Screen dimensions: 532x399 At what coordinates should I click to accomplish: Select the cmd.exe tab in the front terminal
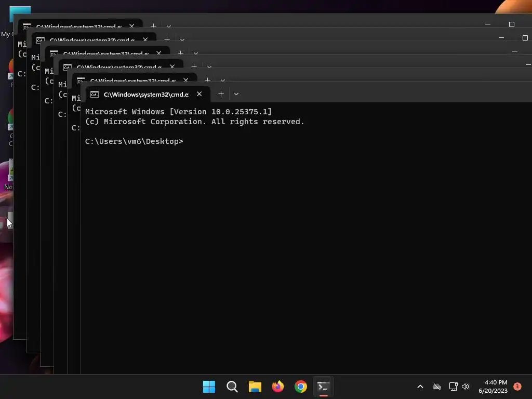click(148, 95)
